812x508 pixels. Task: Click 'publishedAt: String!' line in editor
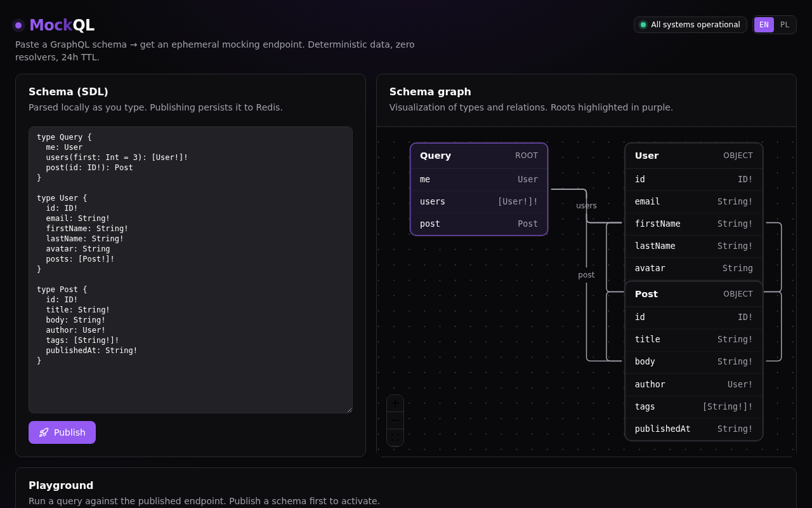pos(91,351)
